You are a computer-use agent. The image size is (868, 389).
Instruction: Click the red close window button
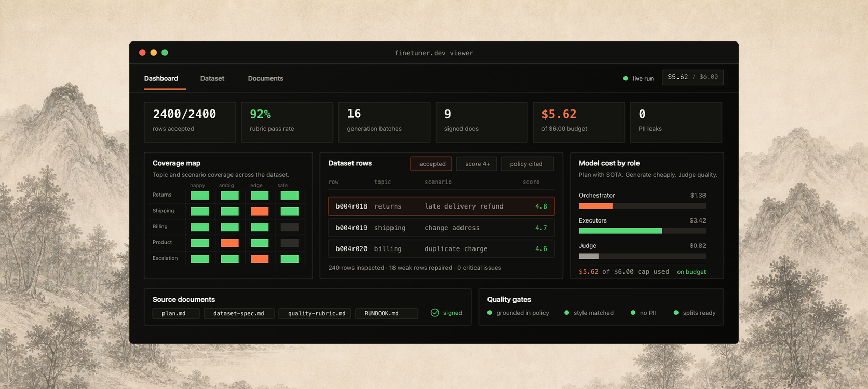pyautogui.click(x=142, y=53)
